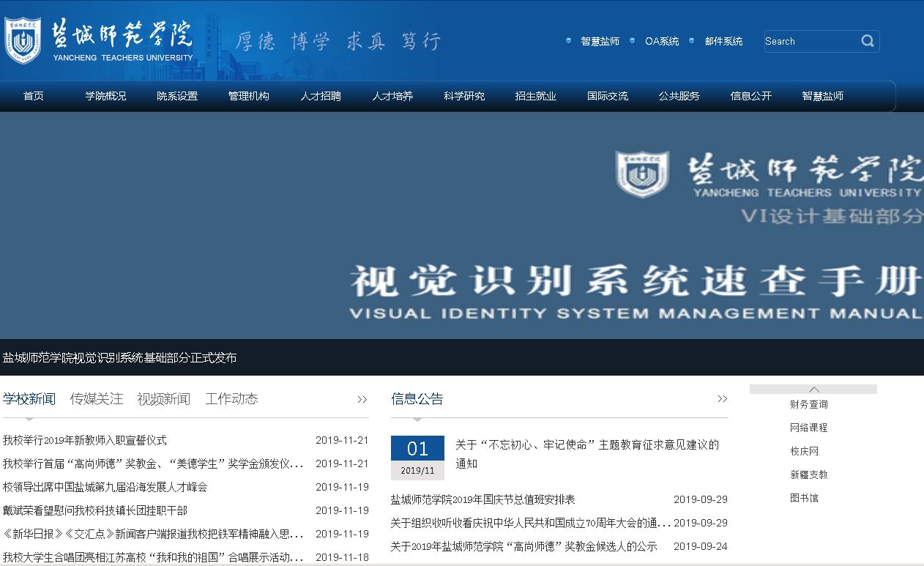
Task: Click the news section more arrows
Action: (362, 399)
